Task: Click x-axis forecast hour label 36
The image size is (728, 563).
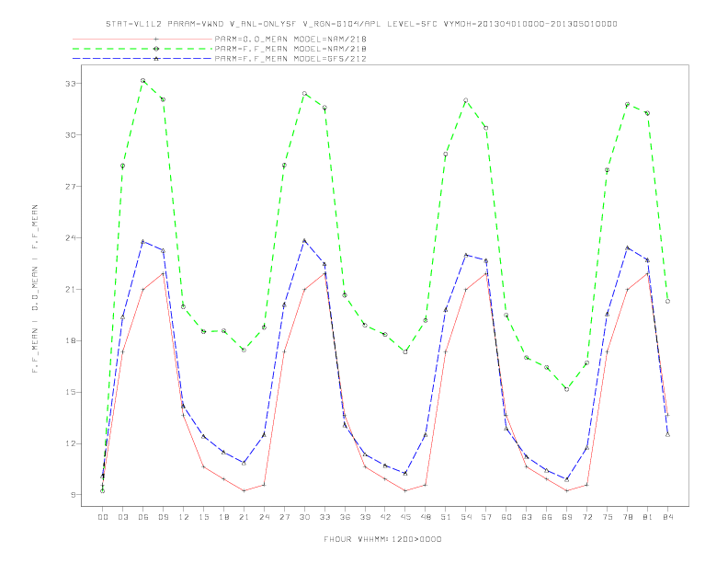Action: pyautogui.click(x=345, y=517)
